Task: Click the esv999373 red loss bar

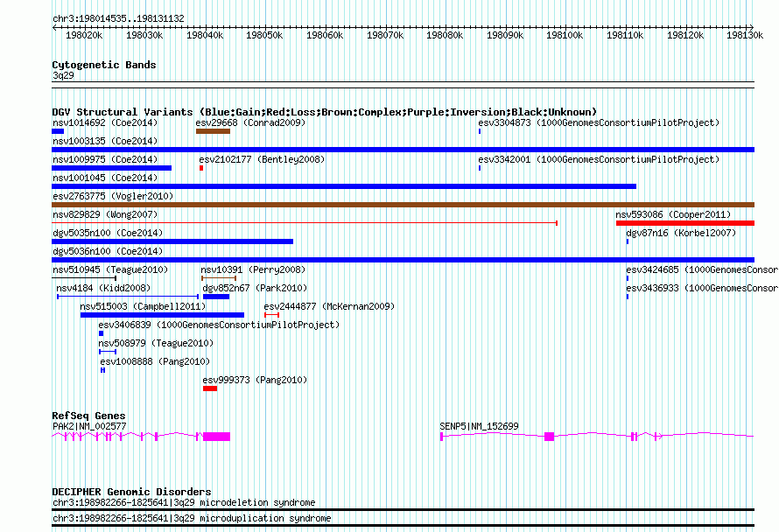Action: [210, 388]
